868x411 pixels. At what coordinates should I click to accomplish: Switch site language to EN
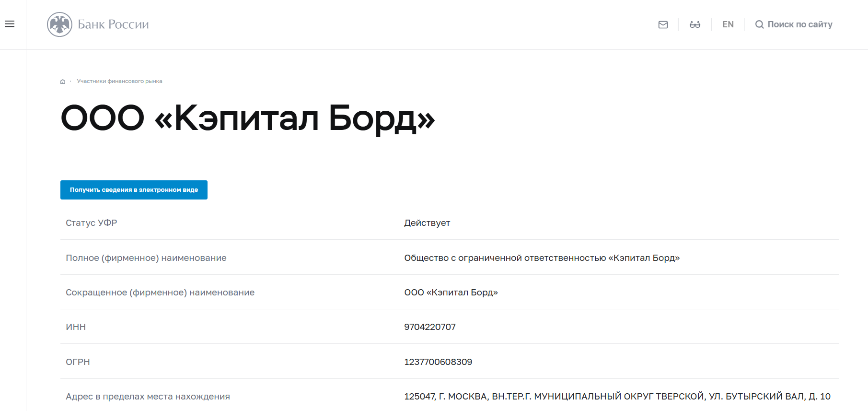pos(728,24)
